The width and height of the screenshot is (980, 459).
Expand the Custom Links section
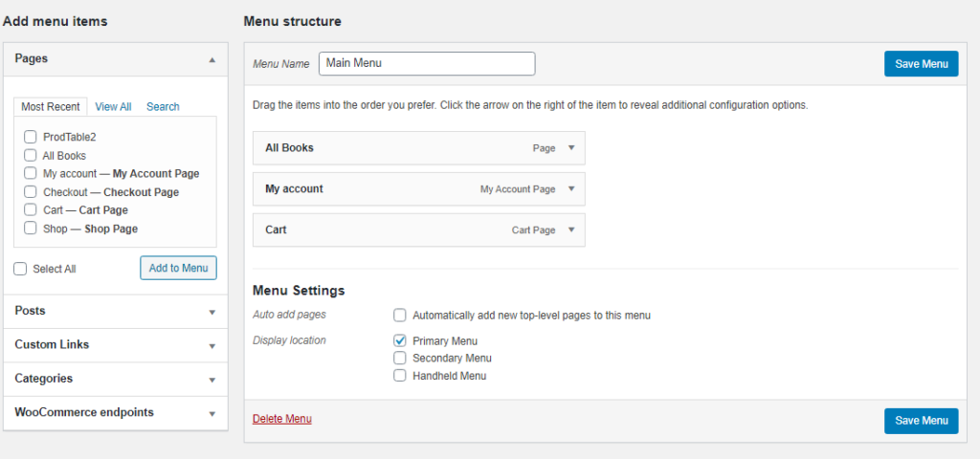[212, 346]
